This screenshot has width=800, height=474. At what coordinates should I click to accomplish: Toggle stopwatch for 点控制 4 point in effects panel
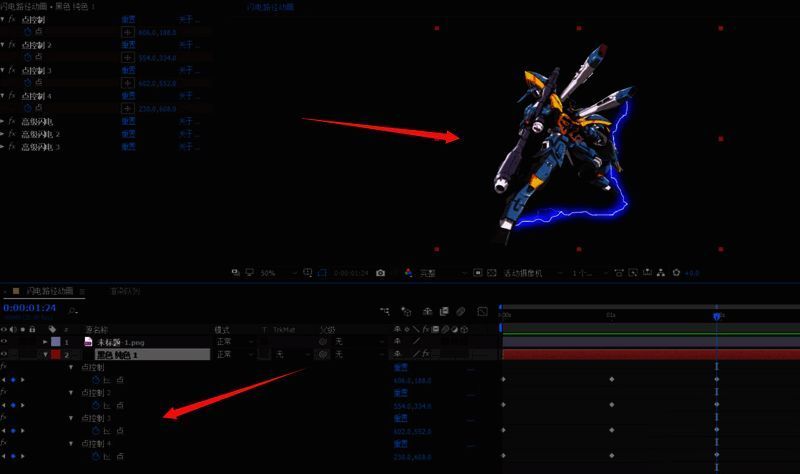pyautogui.click(x=28, y=108)
